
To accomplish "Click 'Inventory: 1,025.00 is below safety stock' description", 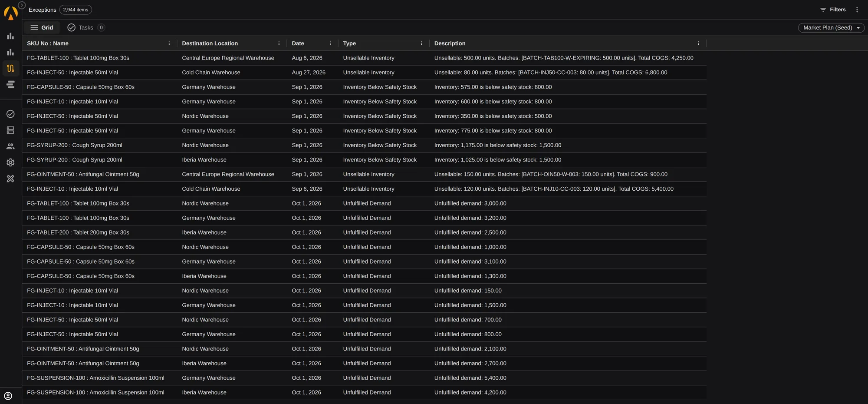I will (x=498, y=160).
